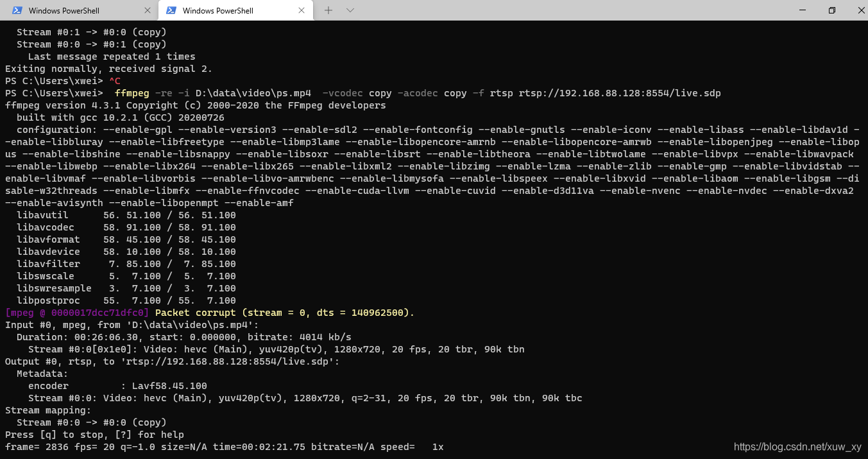Click the libavformat version row
The image size is (868, 459).
126,239
